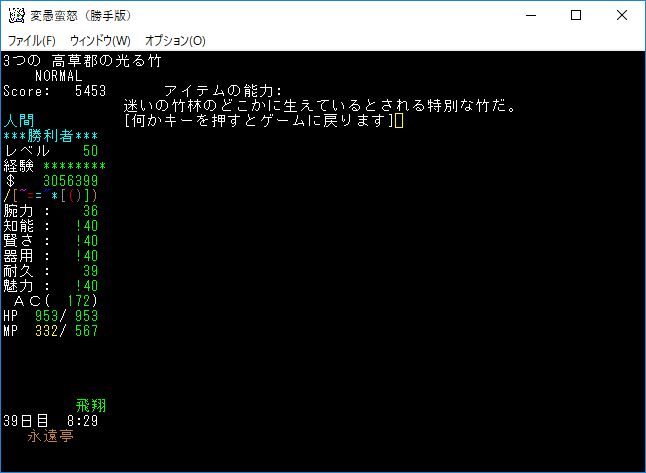The height and width of the screenshot is (473, 646).
Task: Close the game window
Action: (x=622, y=16)
